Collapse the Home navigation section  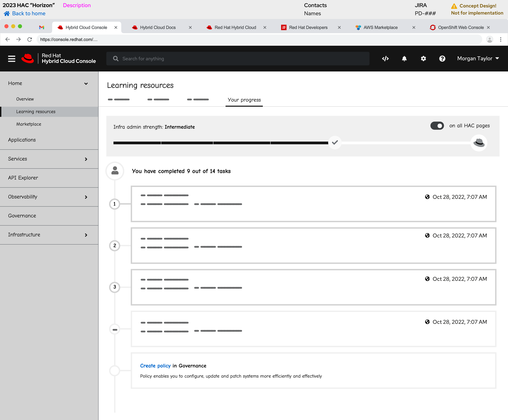(86, 83)
